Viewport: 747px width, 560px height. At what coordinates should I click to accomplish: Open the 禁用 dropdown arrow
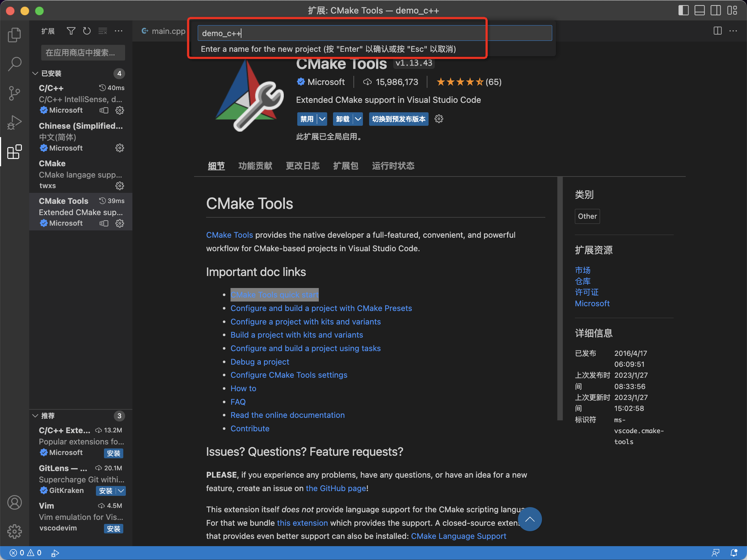322,119
